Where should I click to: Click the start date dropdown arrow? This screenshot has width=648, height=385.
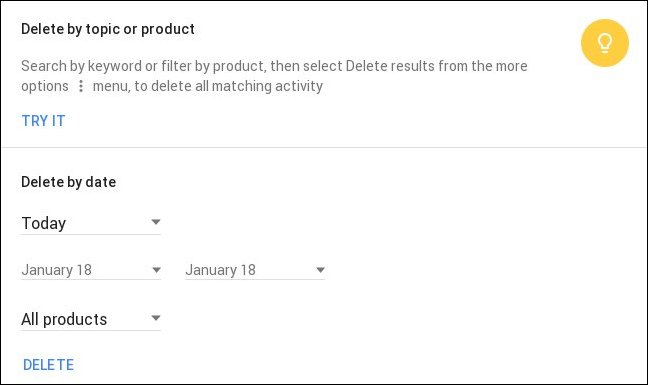point(156,270)
